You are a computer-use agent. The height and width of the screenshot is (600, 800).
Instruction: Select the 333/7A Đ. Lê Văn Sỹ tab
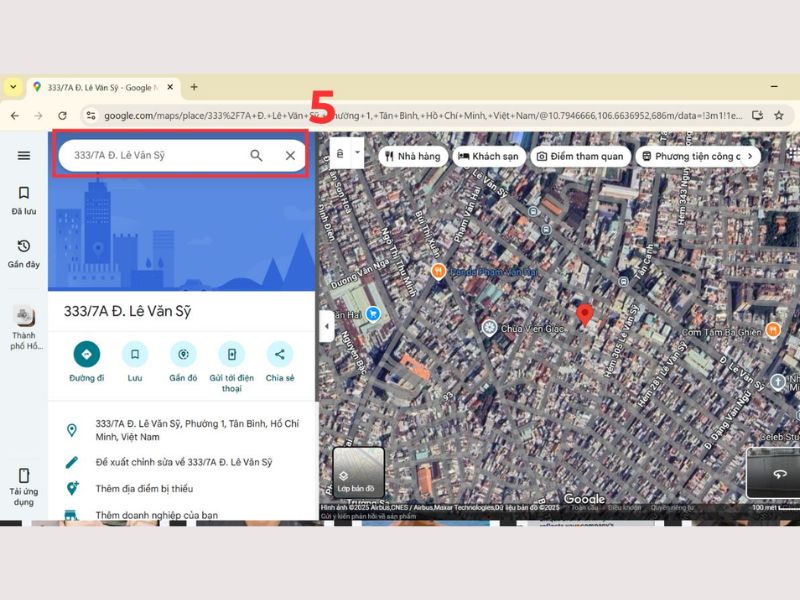(x=104, y=87)
